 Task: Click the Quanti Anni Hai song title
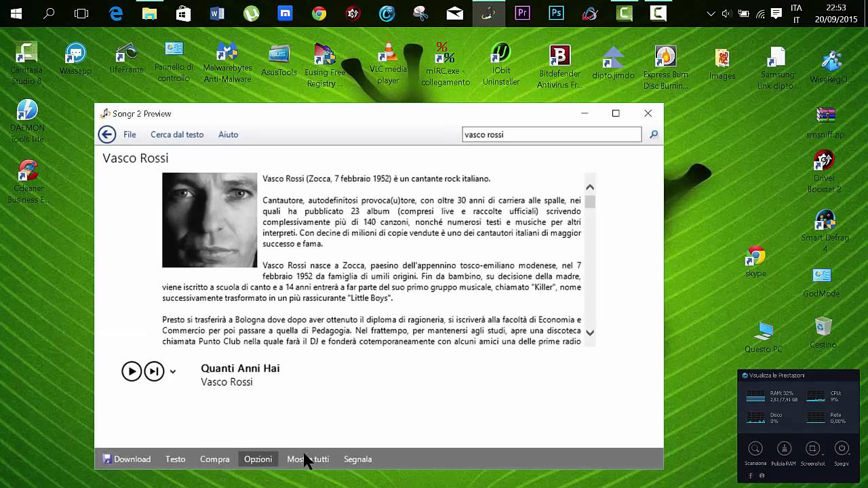(x=240, y=368)
